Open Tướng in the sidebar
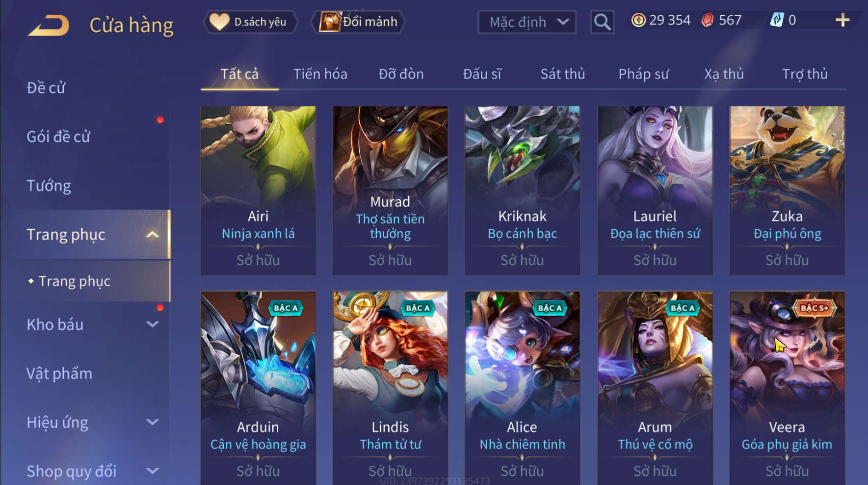 (49, 186)
